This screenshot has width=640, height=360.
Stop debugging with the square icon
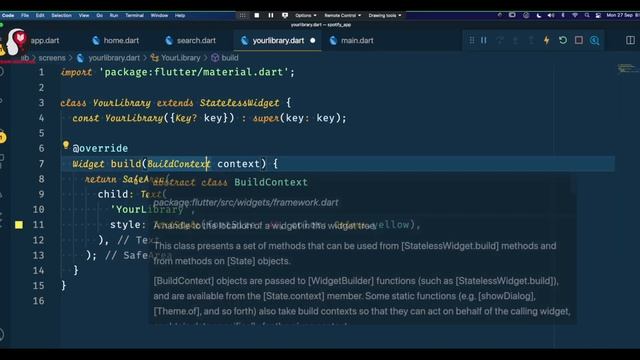click(579, 40)
